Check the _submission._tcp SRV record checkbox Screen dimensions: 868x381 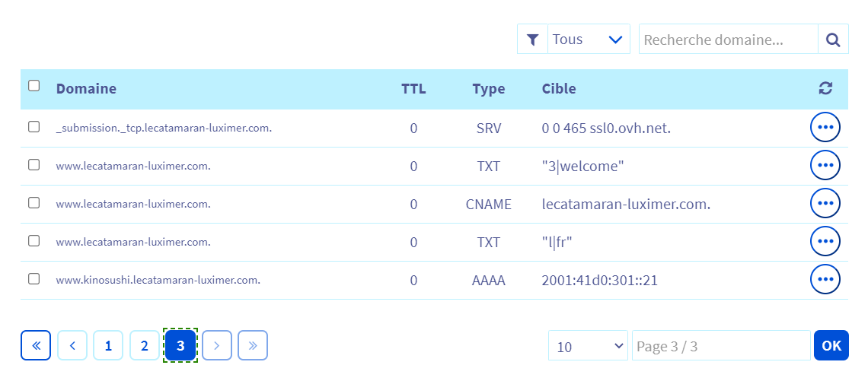34,127
